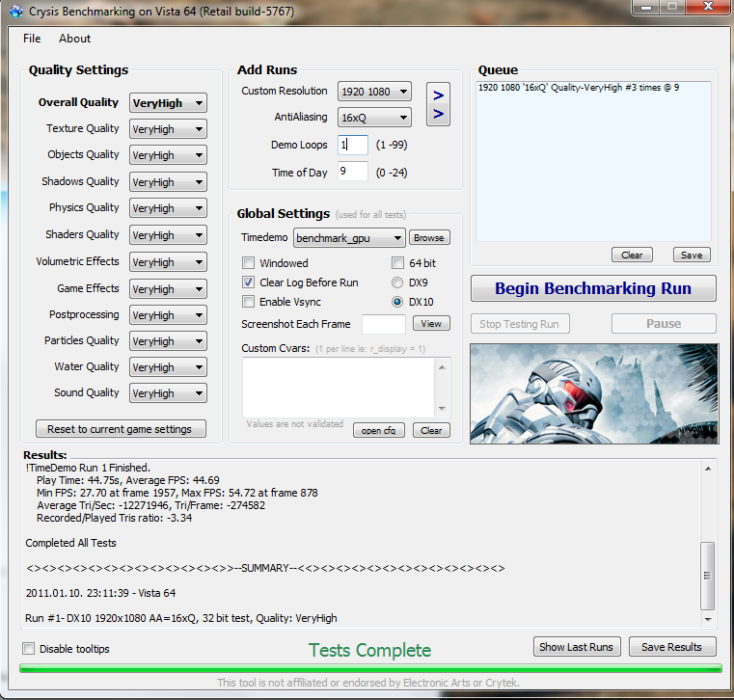Click the 'Average FPS: 44.69' results line
The height and width of the screenshot is (700, 734).
point(127,480)
